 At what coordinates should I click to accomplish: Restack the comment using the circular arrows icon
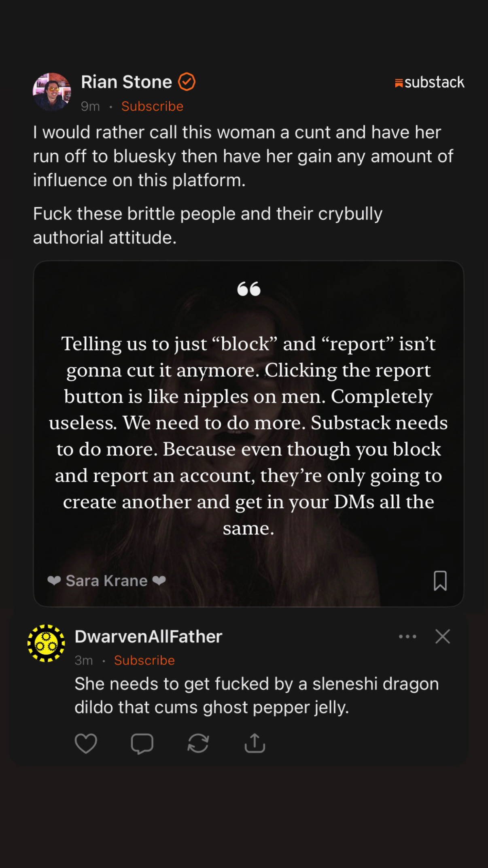[x=198, y=743]
